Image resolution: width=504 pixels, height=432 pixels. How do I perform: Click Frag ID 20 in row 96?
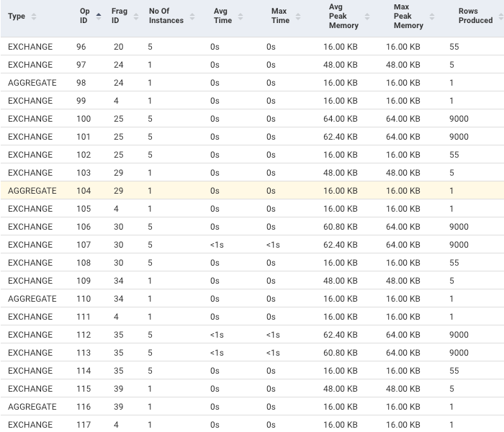[x=119, y=47]
